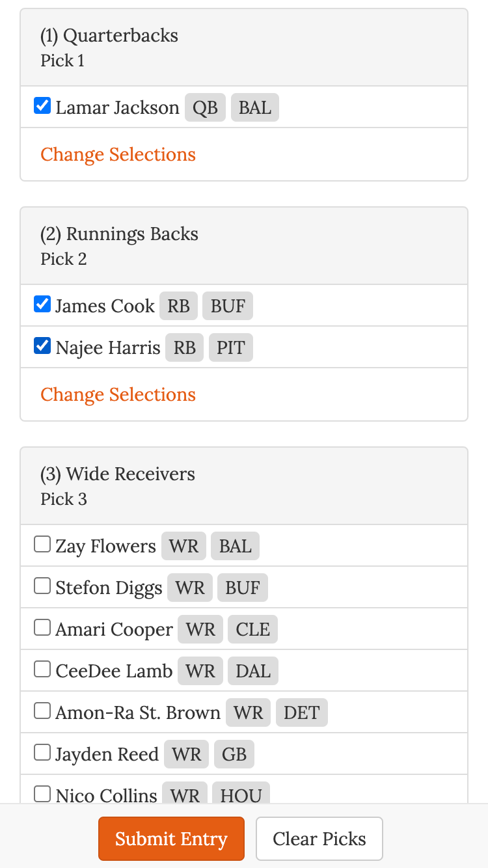Click the BAL team tag for Lamar Jackson

[255, 108]
